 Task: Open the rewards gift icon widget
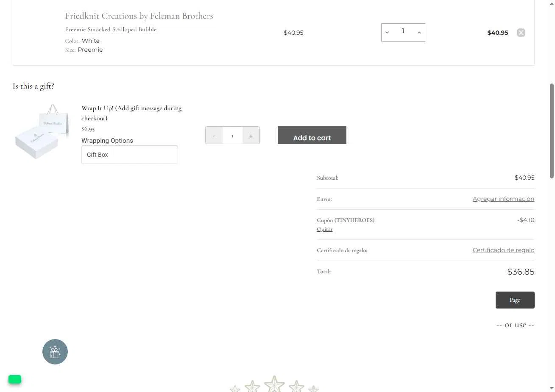[55, 352]
